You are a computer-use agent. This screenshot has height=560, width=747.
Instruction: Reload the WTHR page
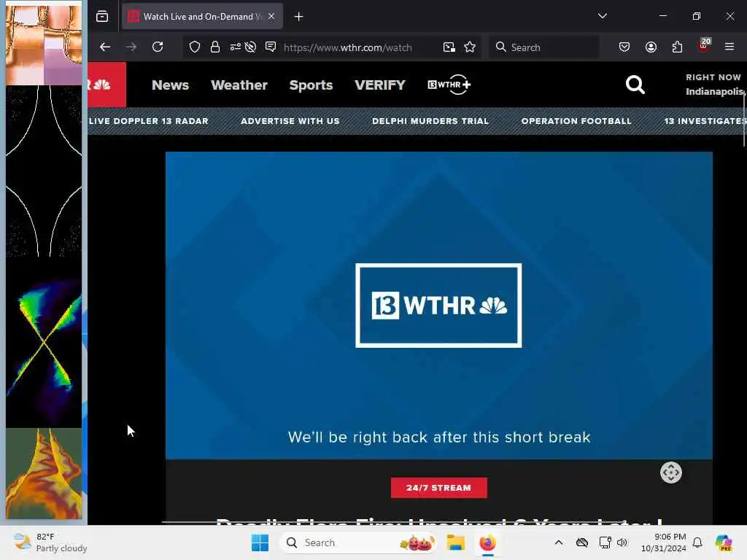[x=158, y=47]
